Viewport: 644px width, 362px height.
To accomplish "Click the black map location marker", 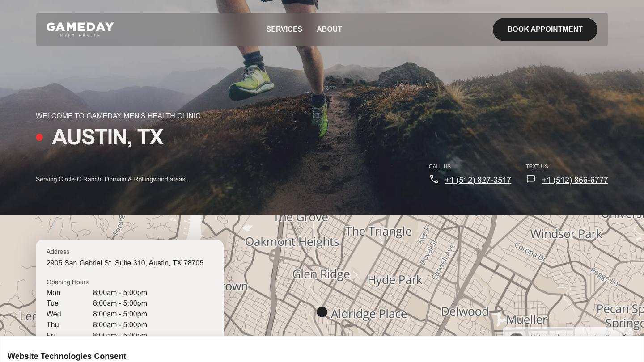I will [x=322, y=312].
